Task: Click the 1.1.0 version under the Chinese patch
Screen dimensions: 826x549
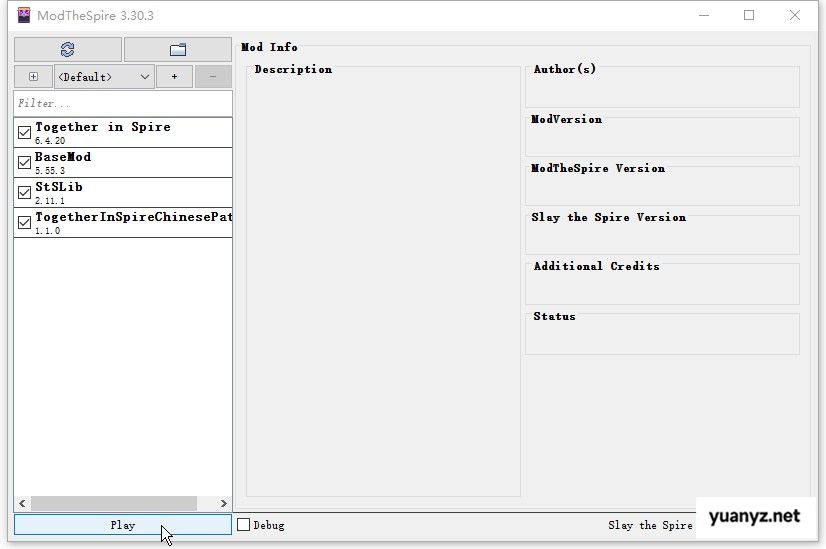Action: 47,231
